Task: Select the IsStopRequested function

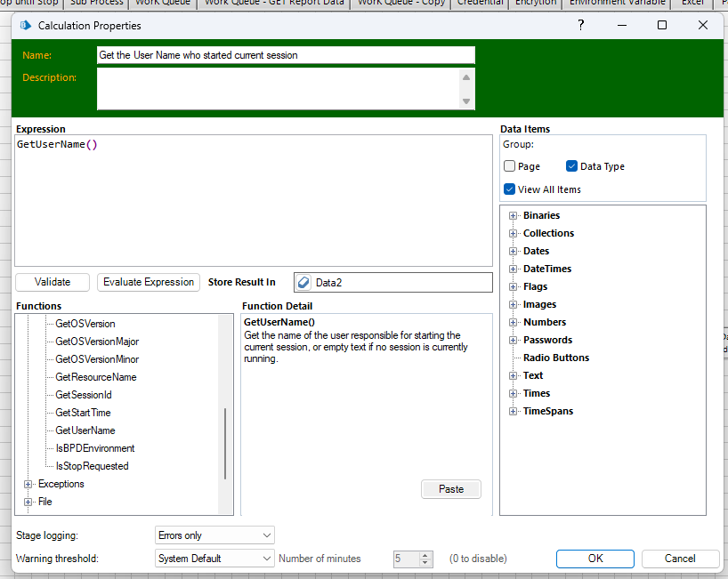Action: [x=92, y=466]
